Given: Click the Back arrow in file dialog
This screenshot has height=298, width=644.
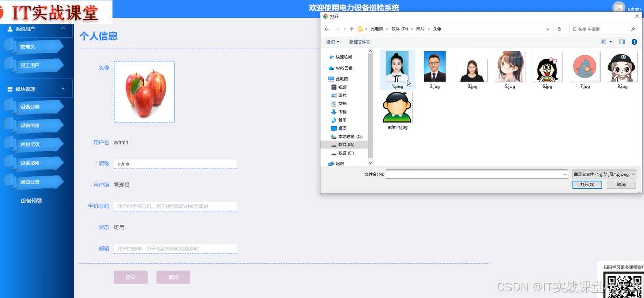Looking at the screenshot, I should pyautogui.click(x=327, y=29).
